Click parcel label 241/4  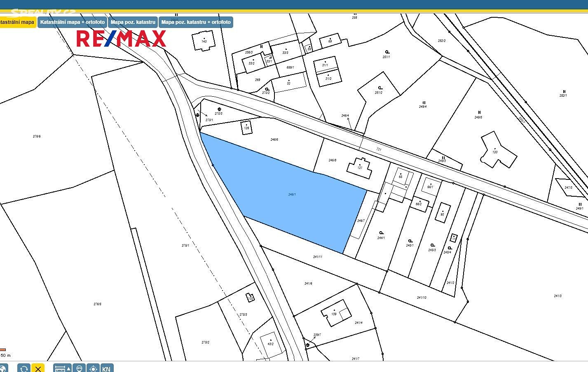tap(359, 323)
